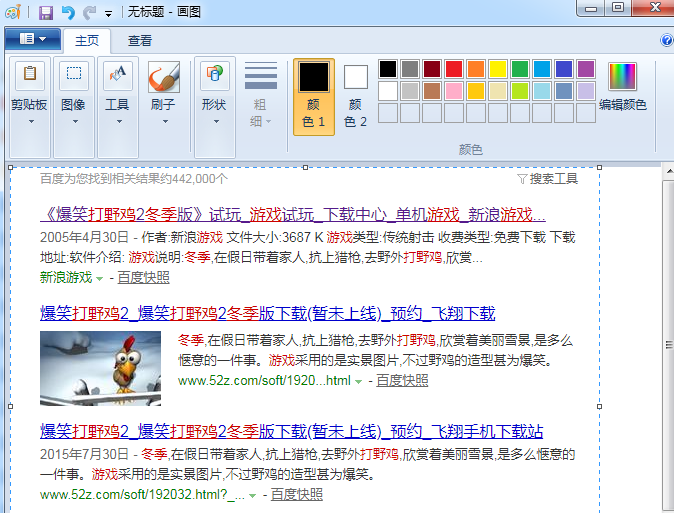The height and width of the screenshot is (513, 674).
Task: Click the Save icon in the title bar
Action: (x=46, y=12)
